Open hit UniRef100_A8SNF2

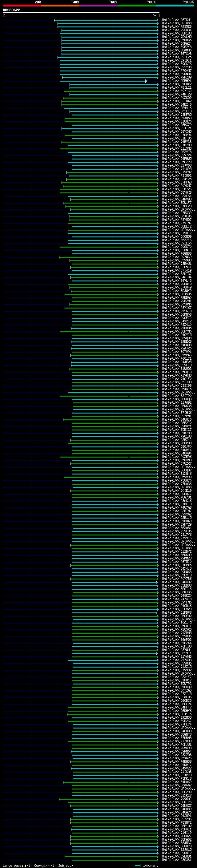[x=177, y=822]
